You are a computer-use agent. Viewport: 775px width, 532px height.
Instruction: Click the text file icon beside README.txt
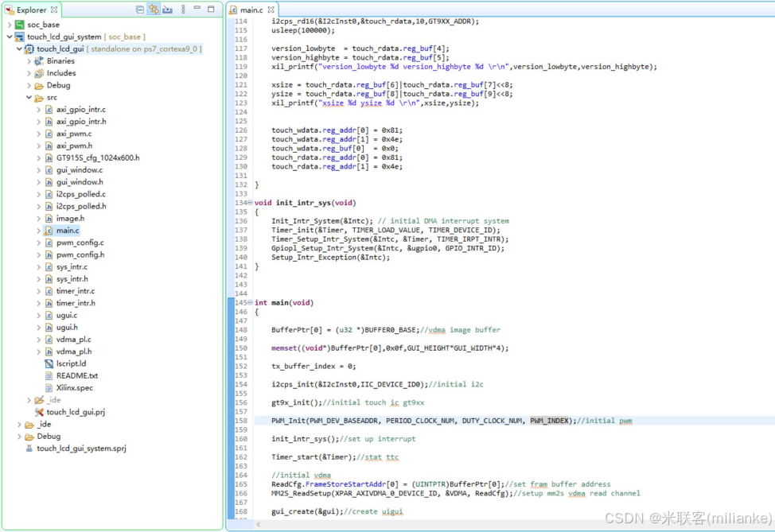click(x=49, y=375)
